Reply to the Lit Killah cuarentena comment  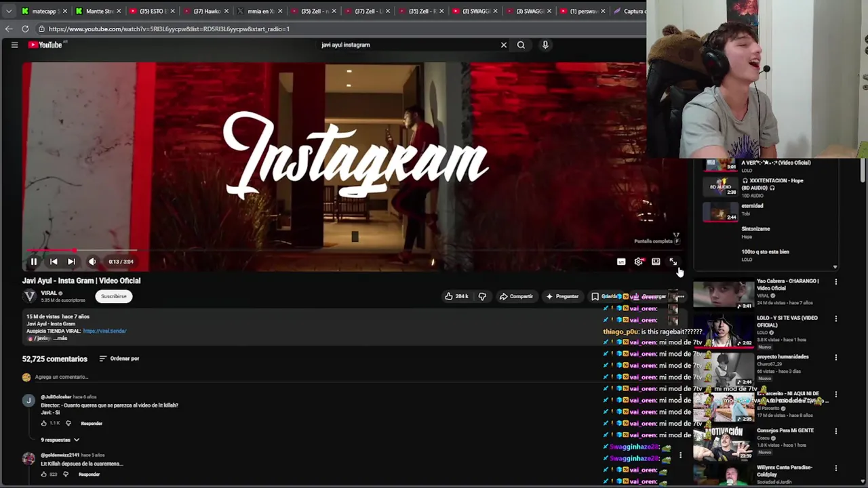pyautogui.click(x=89, y=474)
